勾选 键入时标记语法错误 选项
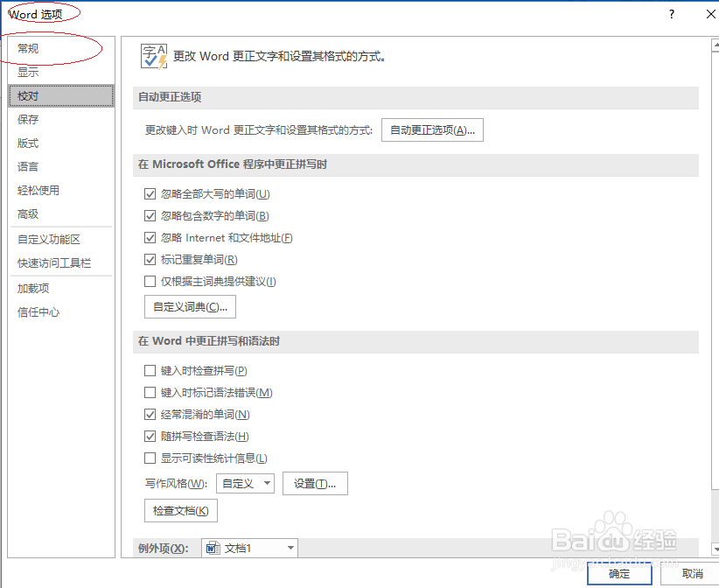 [150, 392]
